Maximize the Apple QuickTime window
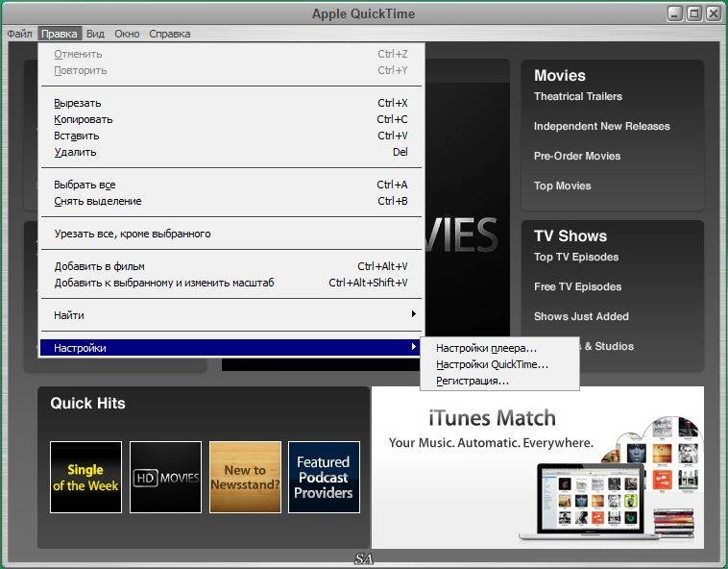This screenshot has height=569, width=728. [694, 13]
